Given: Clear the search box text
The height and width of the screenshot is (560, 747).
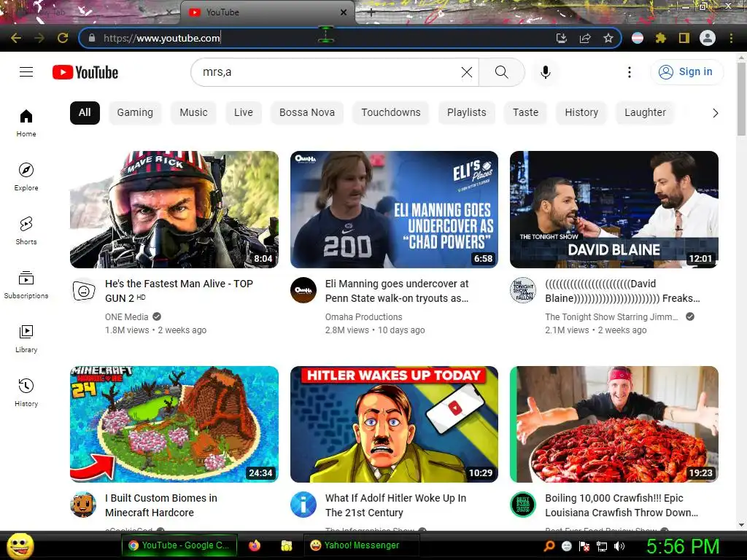Looking at the screenshot, I should click(467, 72).
